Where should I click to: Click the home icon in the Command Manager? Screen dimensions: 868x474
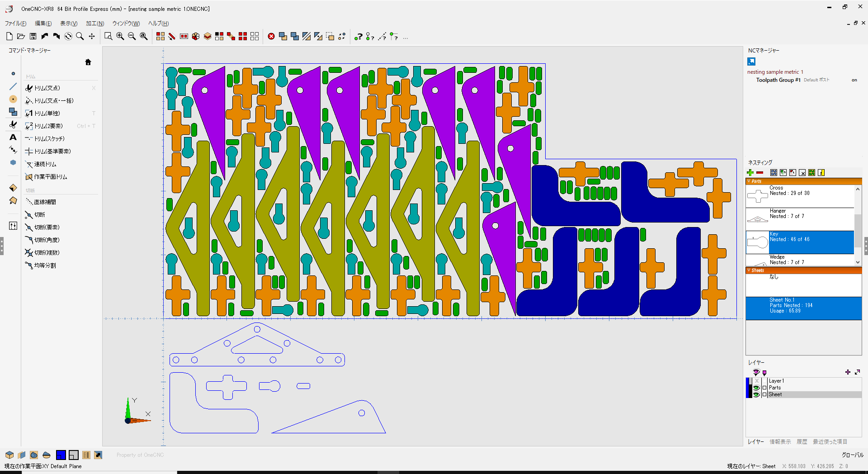pyautogui.click(x=88, y=62)
